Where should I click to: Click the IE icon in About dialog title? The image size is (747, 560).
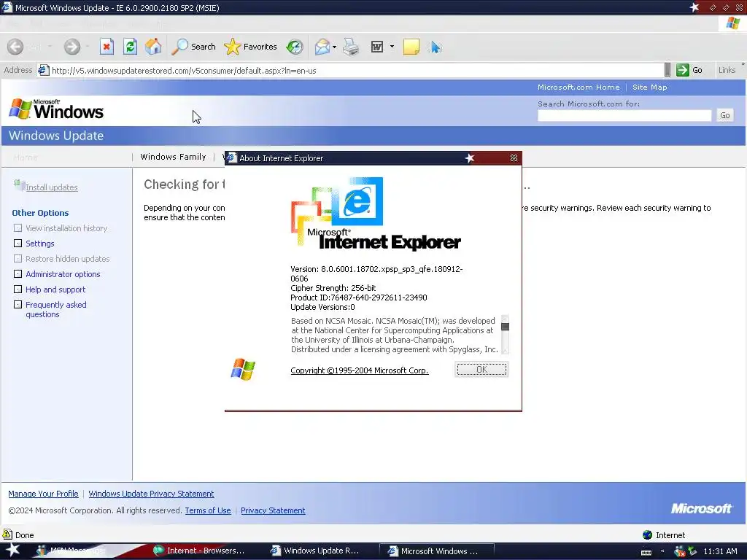point(231,157)
